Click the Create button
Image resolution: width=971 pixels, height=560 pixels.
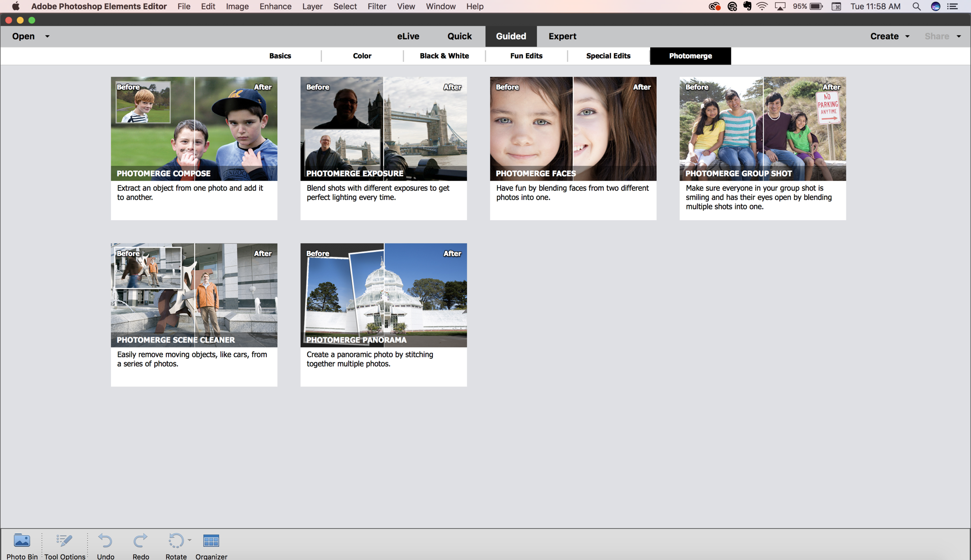(884, 36)
